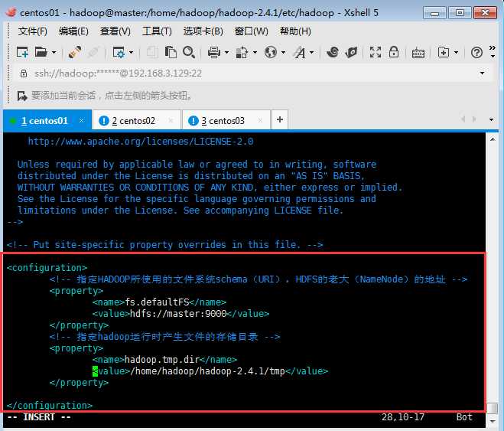
Task: Open the 文件(F) menu
Action: point(32,31)
